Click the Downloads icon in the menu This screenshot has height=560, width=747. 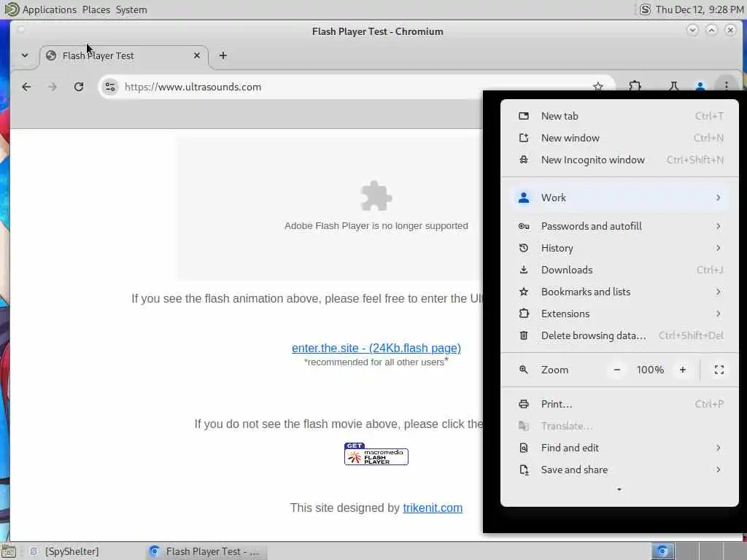point(524,270)
